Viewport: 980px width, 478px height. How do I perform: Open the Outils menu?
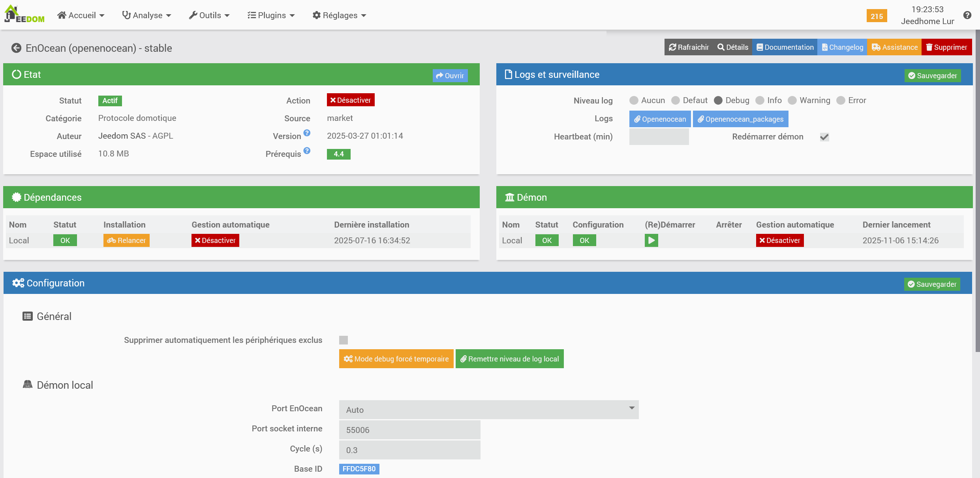pos(209,15)
